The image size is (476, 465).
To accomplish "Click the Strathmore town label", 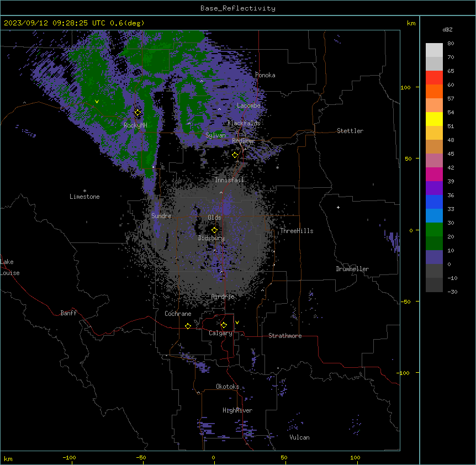I will pyautogui.click(x=285, y=336).
